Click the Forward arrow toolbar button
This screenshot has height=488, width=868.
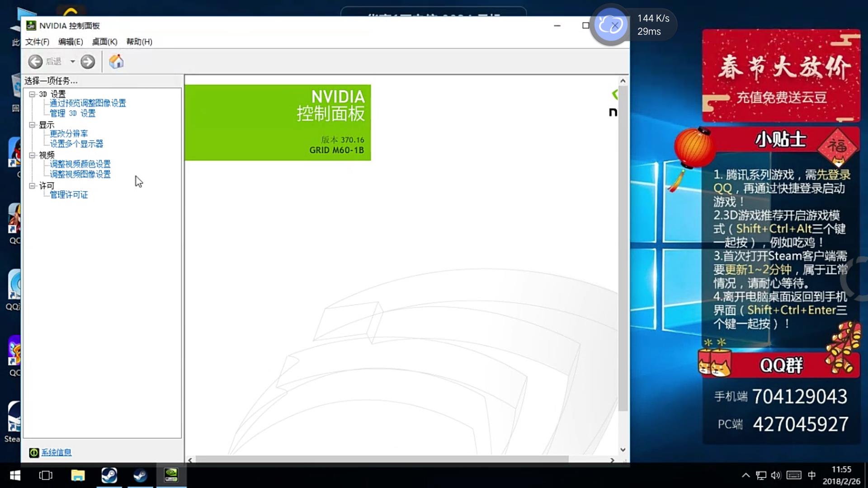88,61
